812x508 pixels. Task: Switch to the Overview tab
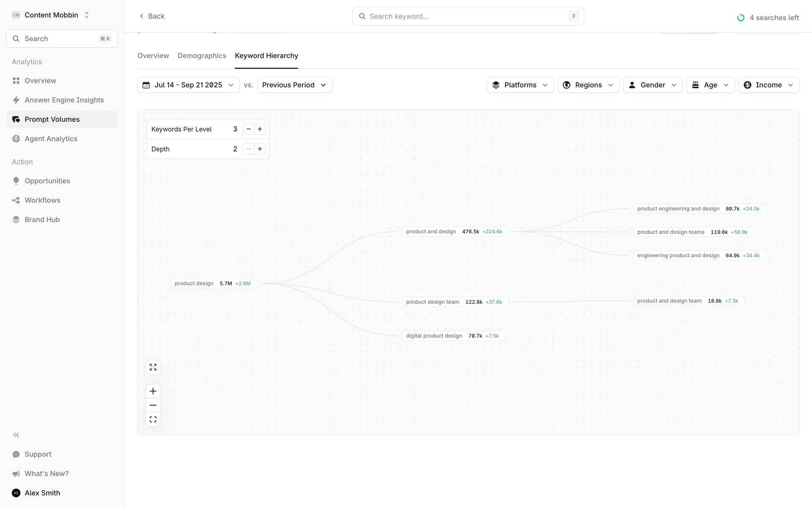pyautogui.click(x=153, y=56)
